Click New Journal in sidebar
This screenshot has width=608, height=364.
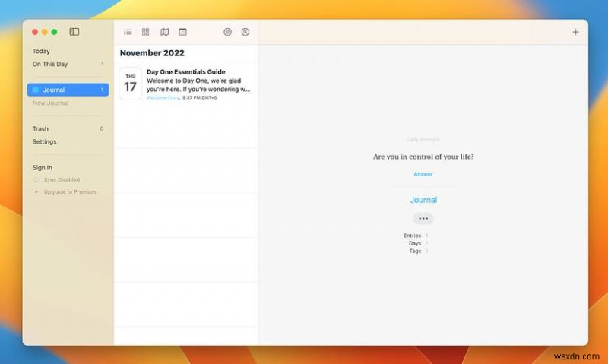click(50, 103)
